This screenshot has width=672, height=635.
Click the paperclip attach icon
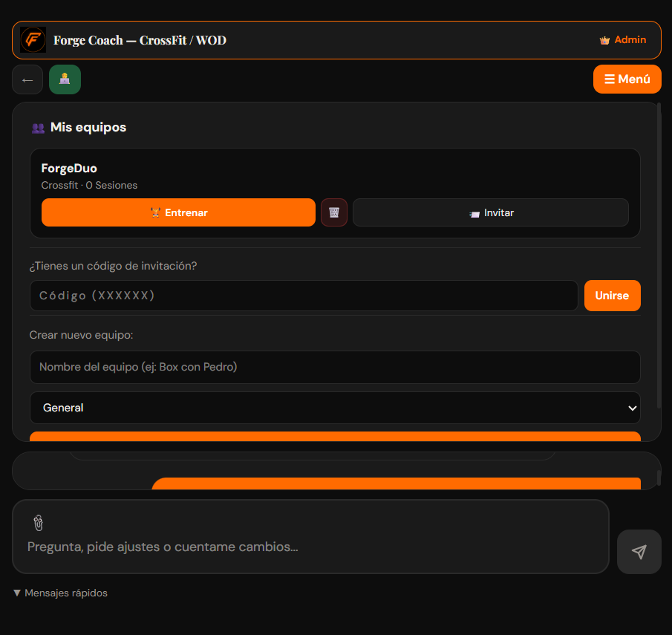[38, 523]
